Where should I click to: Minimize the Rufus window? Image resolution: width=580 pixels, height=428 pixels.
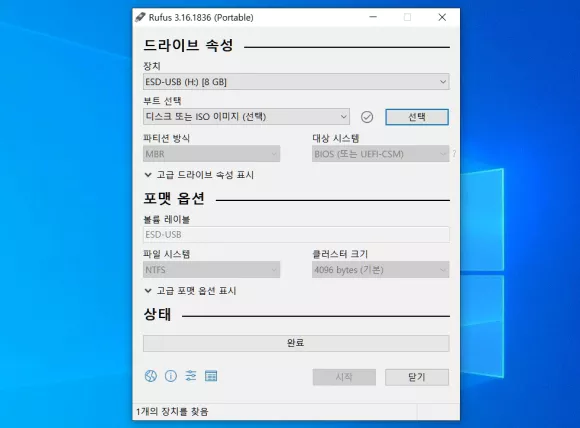[373, 17]
